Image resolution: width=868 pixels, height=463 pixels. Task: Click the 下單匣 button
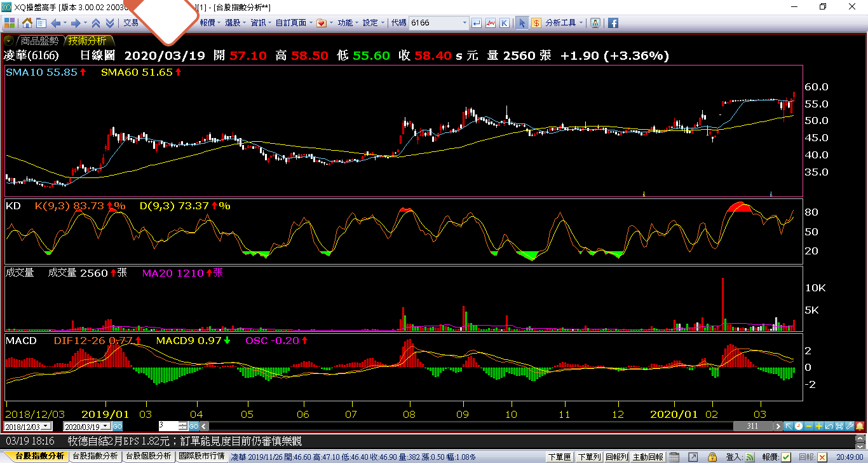559,457
